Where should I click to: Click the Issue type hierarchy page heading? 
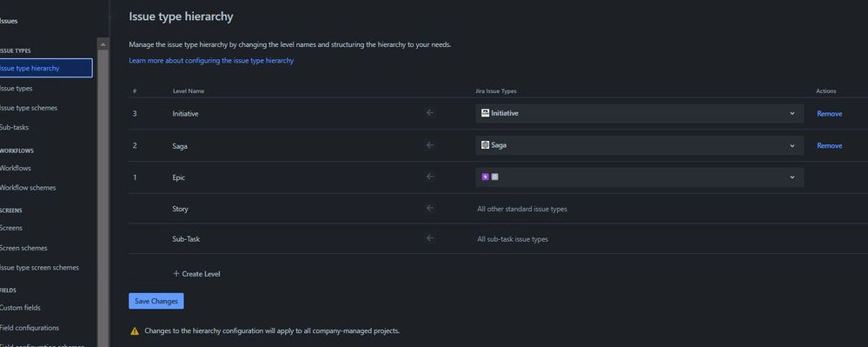pos(181,17)
